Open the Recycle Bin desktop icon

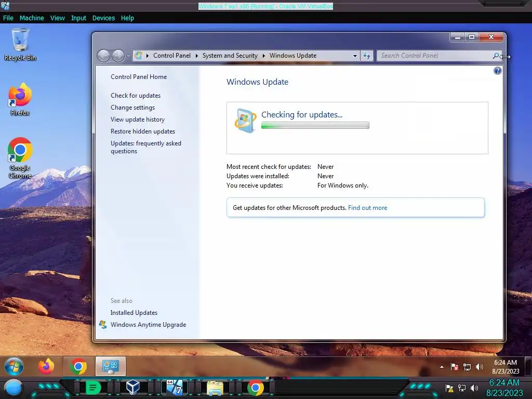point(20,45)
